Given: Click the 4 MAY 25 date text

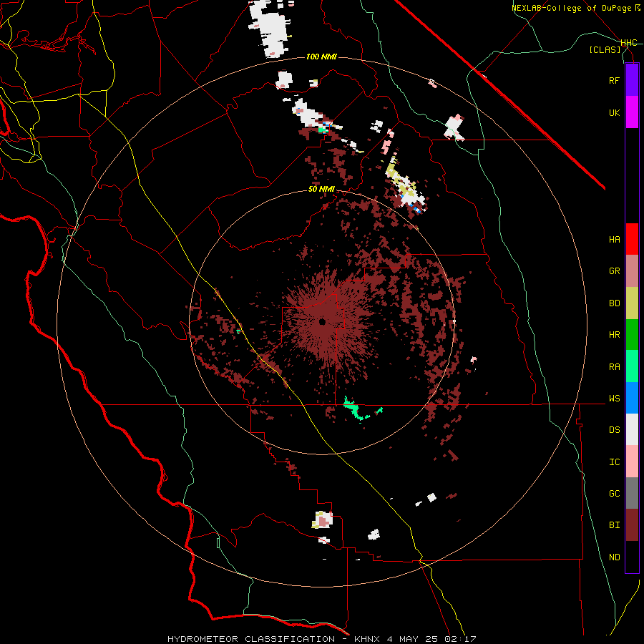Looking at the screenshot, I should pos(413,639).
